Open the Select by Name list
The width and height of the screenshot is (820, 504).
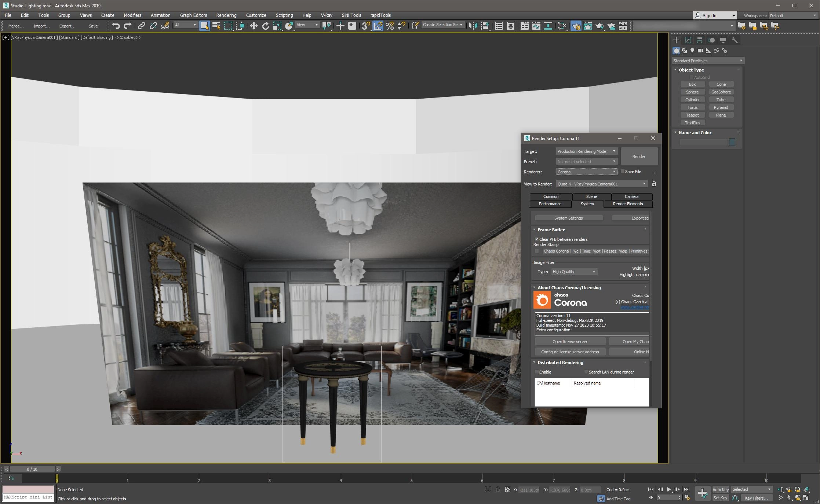pos(216,26)
